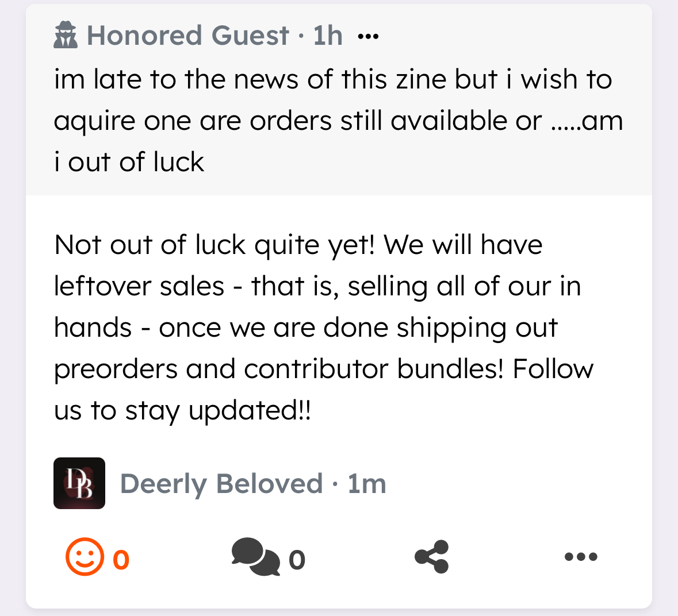
Task: Click the question's last line "i out of luck"
Action: click(129, 162)
